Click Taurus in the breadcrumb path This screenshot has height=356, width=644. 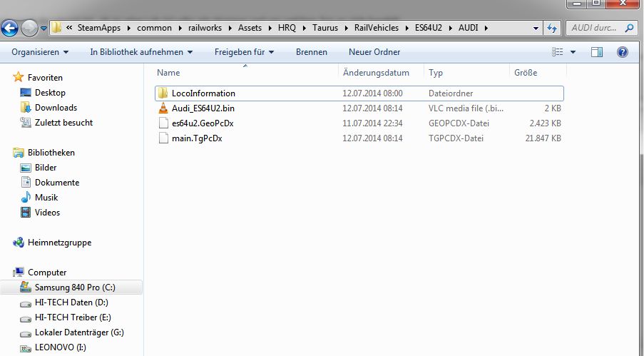click(x=325, y=28)
